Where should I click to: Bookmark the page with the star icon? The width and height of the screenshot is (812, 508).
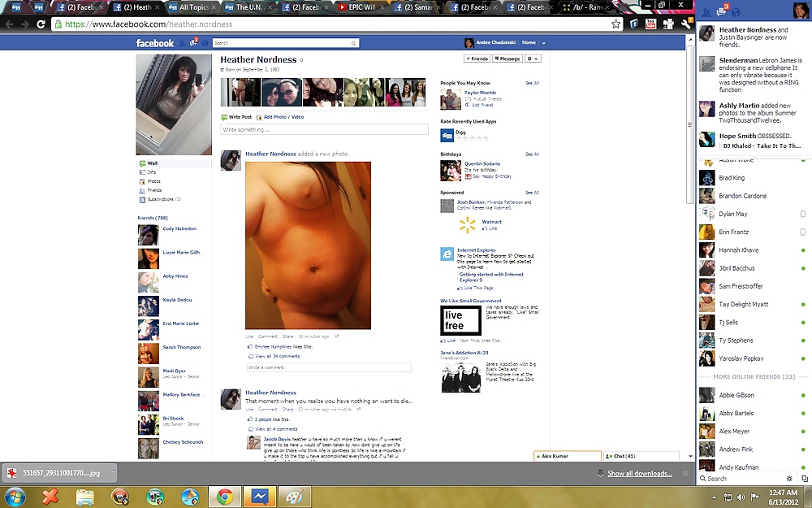[x=615, y=24]
